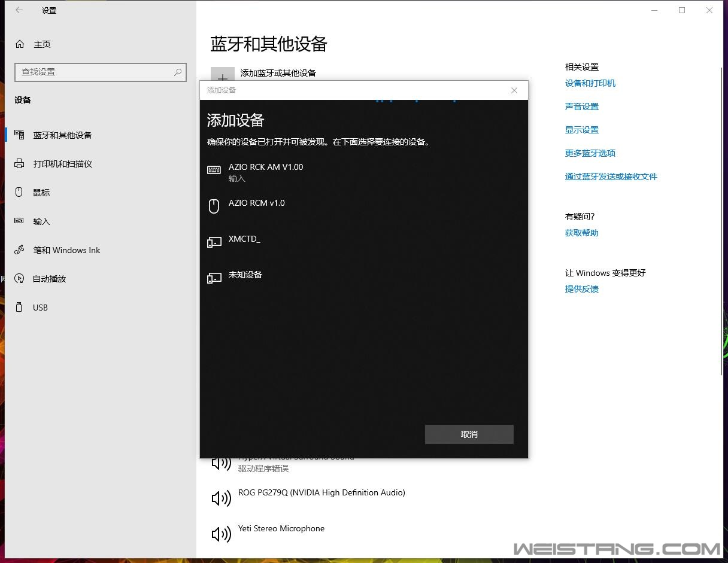Click the 提供反馈 link
Image resolution: width=728 pixels, height=563 pixels.
pyautogui.click(x=582, y=289)
